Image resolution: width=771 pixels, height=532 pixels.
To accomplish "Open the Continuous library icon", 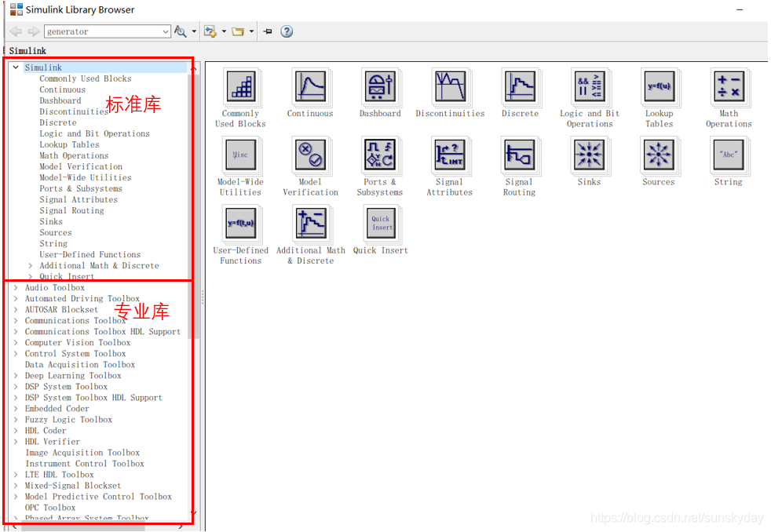I will pyautogui.click(x=310, y=86).
